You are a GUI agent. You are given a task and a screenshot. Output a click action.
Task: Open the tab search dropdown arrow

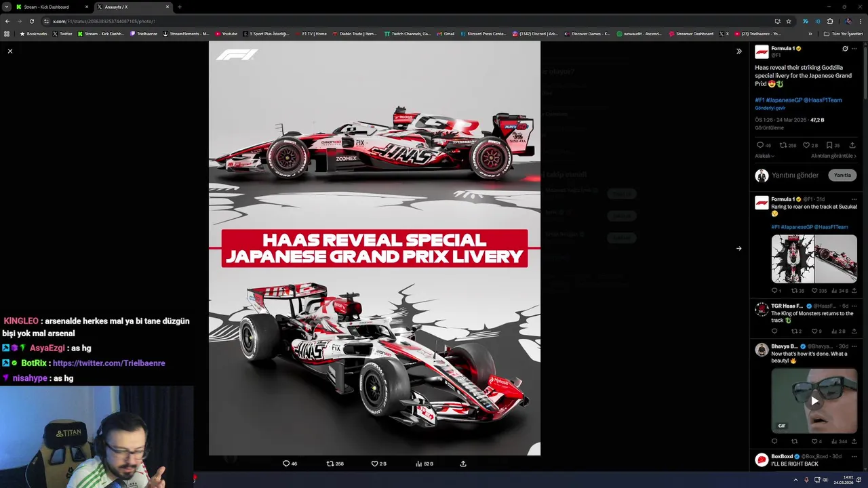(6, 7)
